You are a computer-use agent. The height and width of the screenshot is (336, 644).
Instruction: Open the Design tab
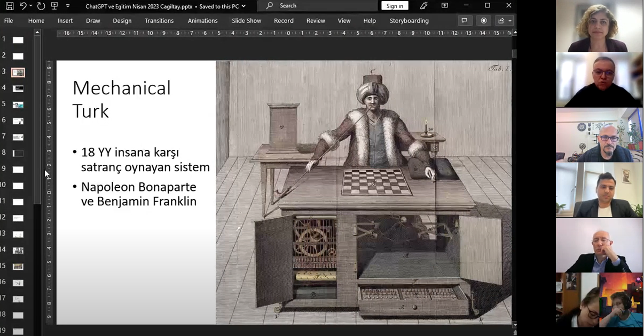tap(122, 21)
